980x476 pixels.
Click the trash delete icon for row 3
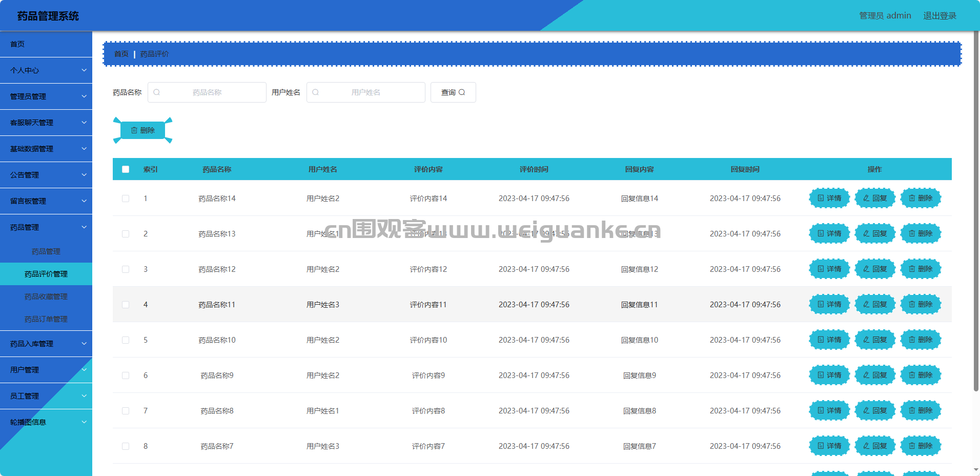point(912,269)
